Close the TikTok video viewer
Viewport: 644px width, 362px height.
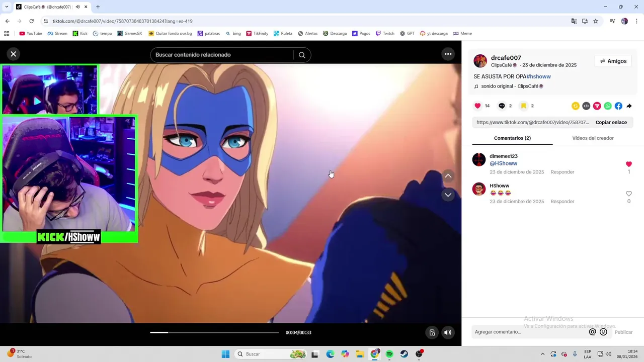pos(14,54)
